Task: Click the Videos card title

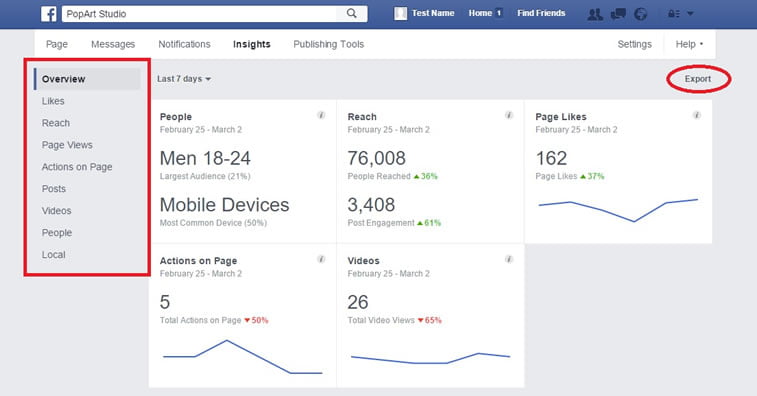Action: [364, 261]
